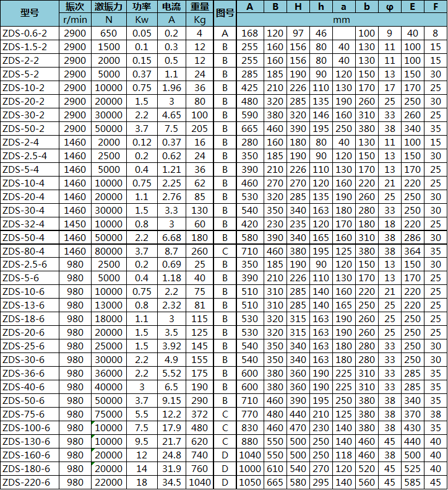Select the Kg unit cell
The height and width of the screenshot is (490, 448).
(199, 20)
